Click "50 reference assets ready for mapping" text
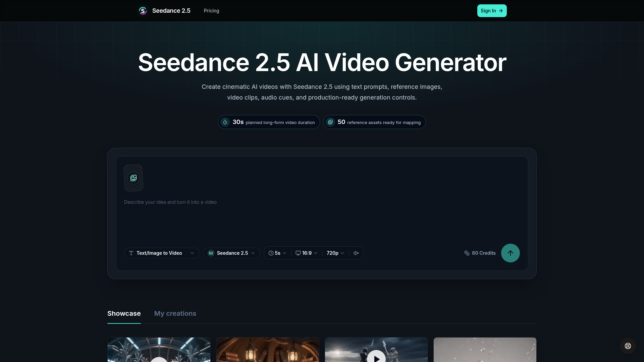644x362 pixels. (379, 122)
